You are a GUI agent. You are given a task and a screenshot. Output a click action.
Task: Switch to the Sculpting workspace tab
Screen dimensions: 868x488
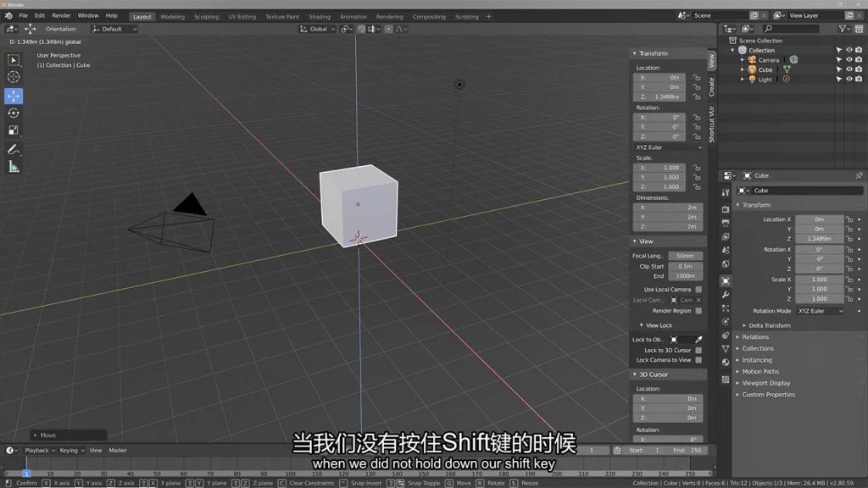206,16
